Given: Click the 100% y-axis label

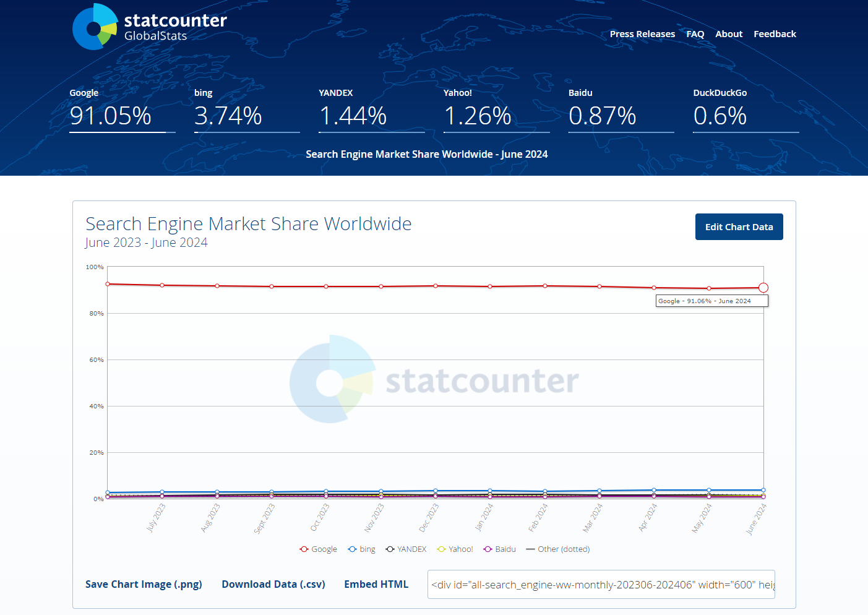Looking at the screenshot, I should (95, 267).
